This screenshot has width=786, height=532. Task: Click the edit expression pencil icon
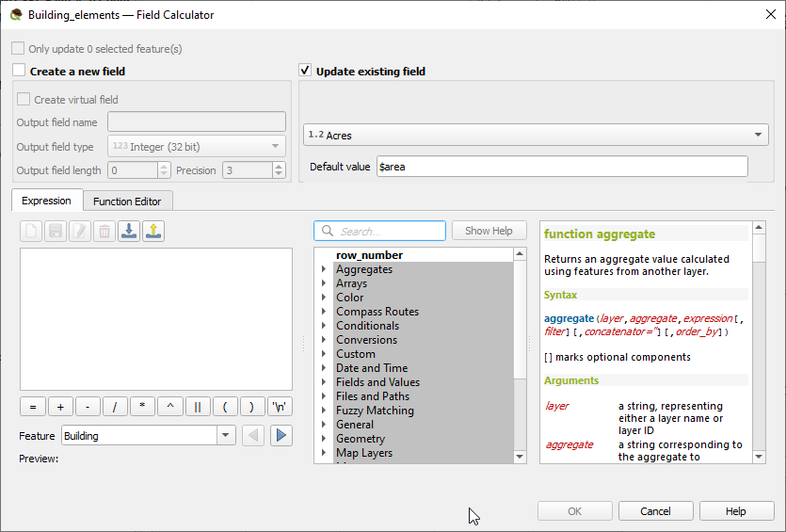pyautogui.click(x=80, y=231)
